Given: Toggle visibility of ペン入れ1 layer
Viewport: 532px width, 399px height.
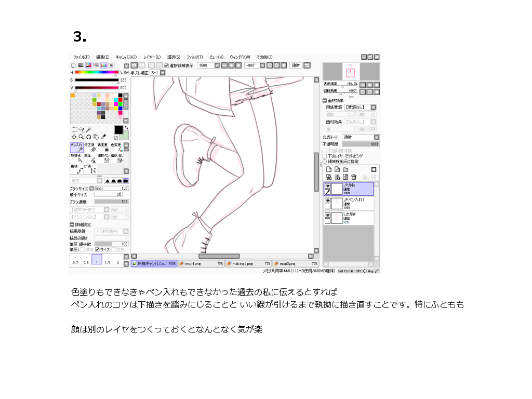Looking at the screenshot, I should [x=328, y=201].
